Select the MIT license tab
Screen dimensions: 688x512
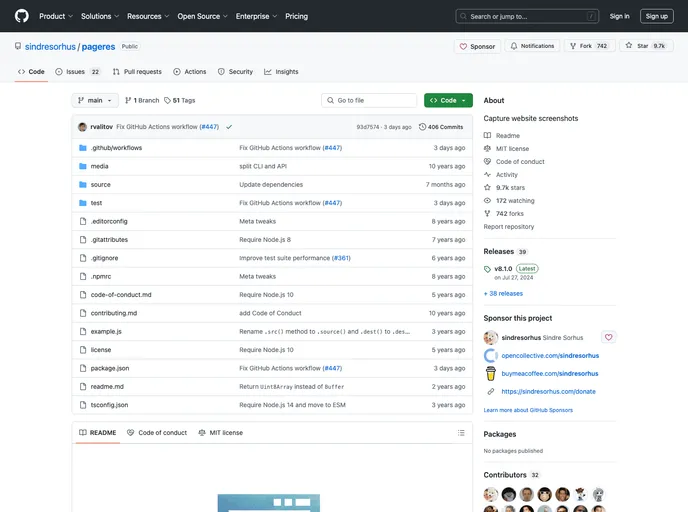click(x=220, y=433)
